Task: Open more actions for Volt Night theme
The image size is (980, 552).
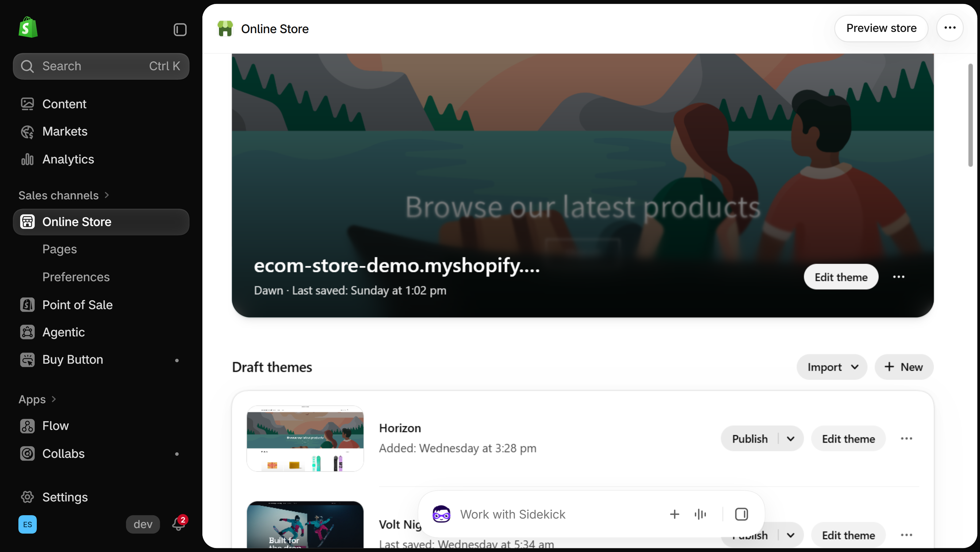Action: (907, 535)
